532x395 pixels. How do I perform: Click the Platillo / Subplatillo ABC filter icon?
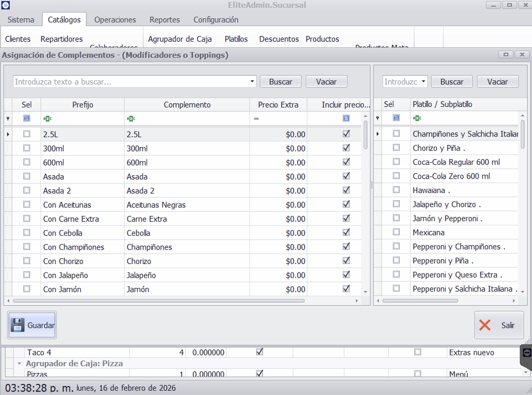pos(417,118)
